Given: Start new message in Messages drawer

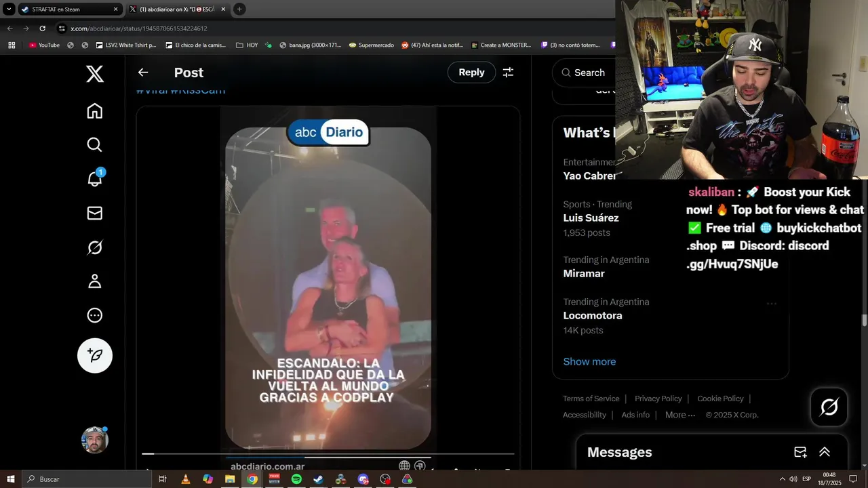Looking at the screenshot, I should point(800,452).
